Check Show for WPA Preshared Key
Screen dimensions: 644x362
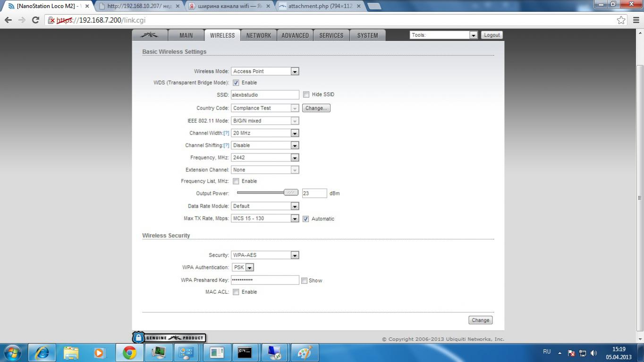click(304, 280)
